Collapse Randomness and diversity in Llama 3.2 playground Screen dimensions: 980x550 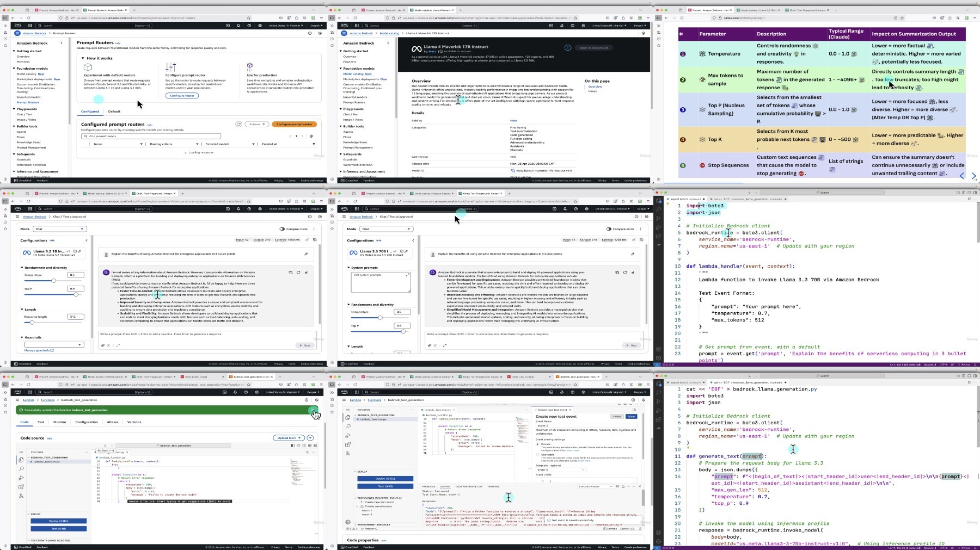22,268
